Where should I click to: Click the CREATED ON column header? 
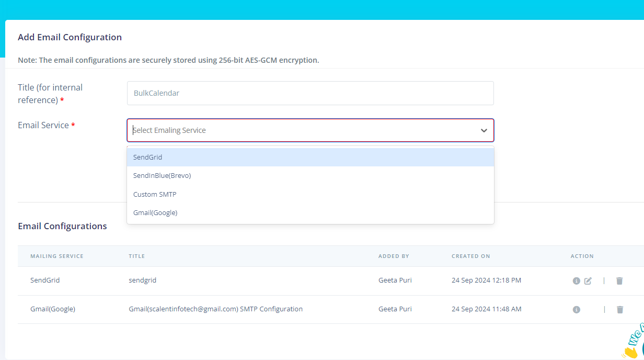pos(470,256)
